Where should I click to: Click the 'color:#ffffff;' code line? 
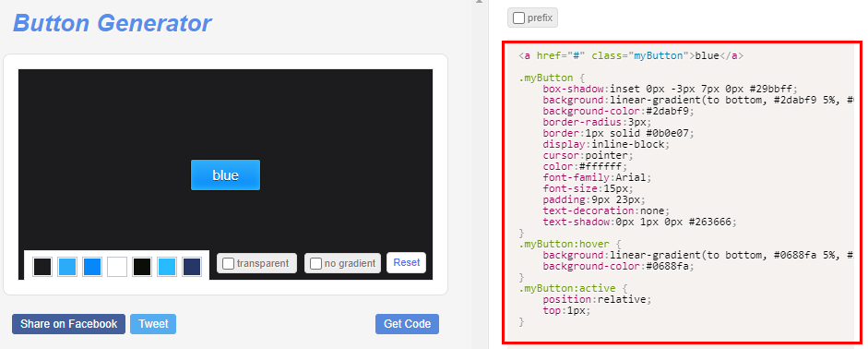[585, 167]
